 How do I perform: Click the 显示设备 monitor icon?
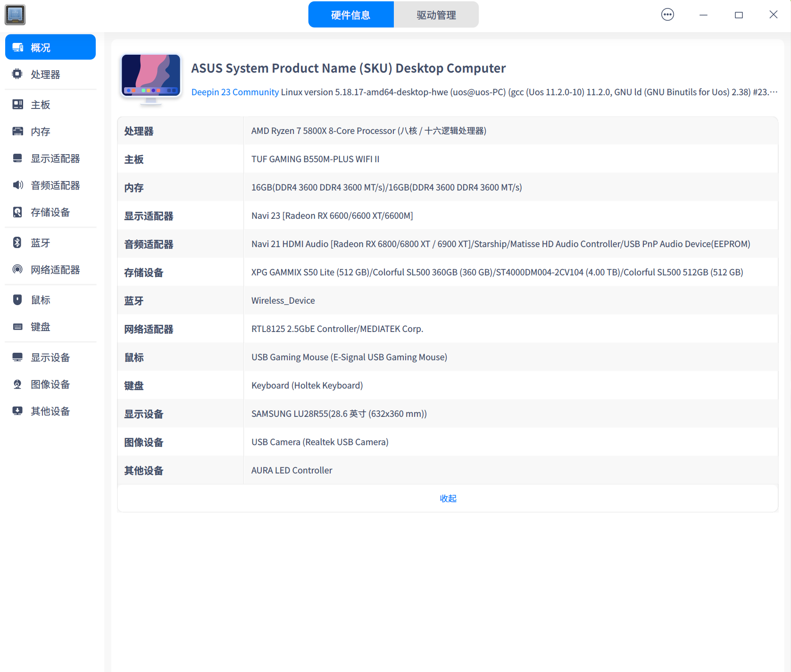(17, 357)
